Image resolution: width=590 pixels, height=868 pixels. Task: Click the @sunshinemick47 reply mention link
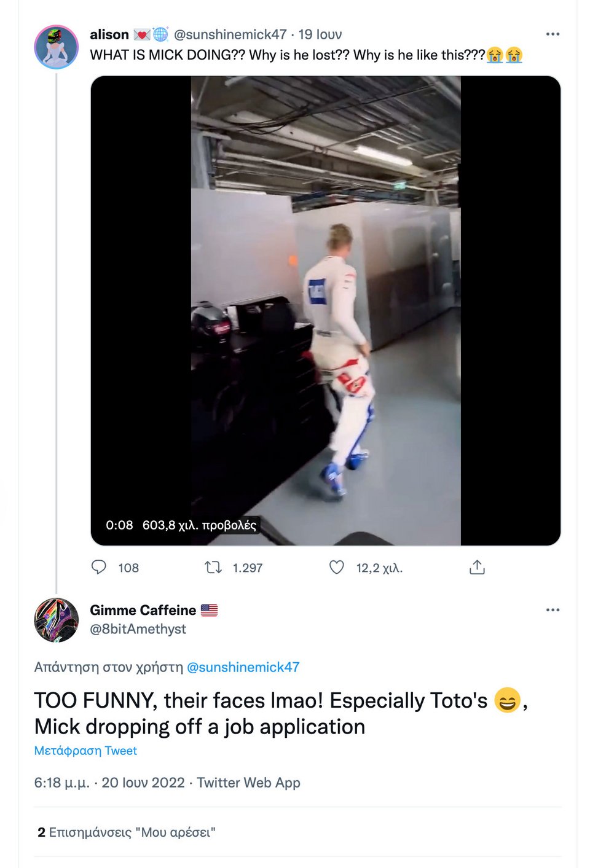pyautogui.click(x=243, y=667)
